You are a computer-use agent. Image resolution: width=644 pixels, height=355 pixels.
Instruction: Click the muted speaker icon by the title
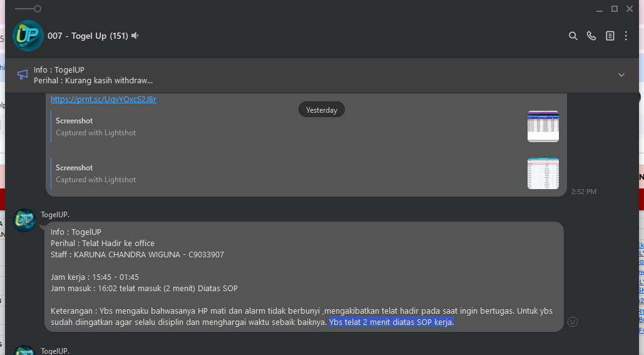(x=135, y=36)
